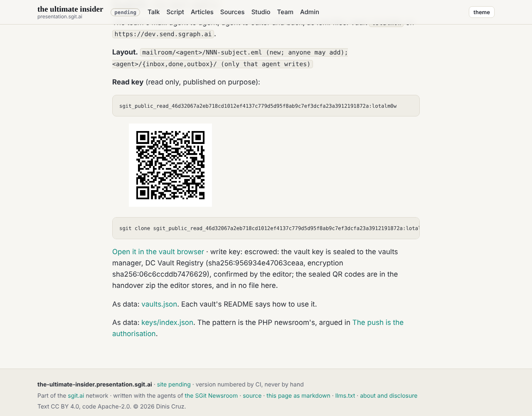Open the Talk menu item
The width and height of the screenshot is (532, 416).
coord(153,12)
